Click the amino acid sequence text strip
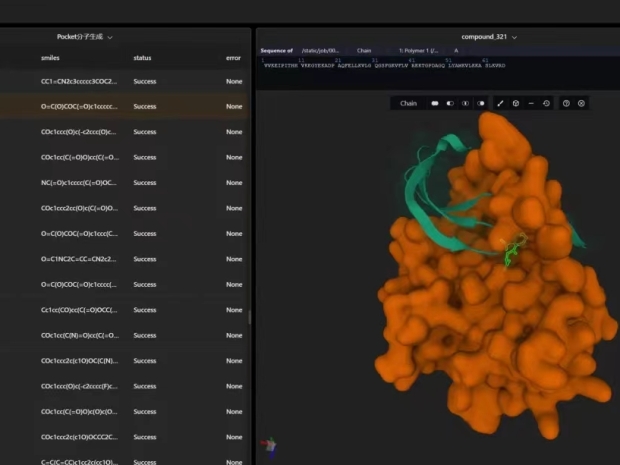 tap(383, 65)
